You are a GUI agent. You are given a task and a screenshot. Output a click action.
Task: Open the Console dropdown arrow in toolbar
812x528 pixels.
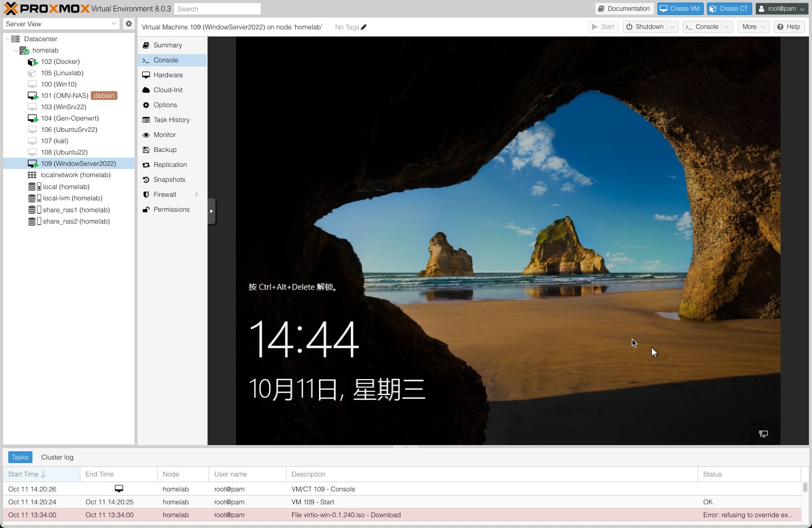pos(726,27)
